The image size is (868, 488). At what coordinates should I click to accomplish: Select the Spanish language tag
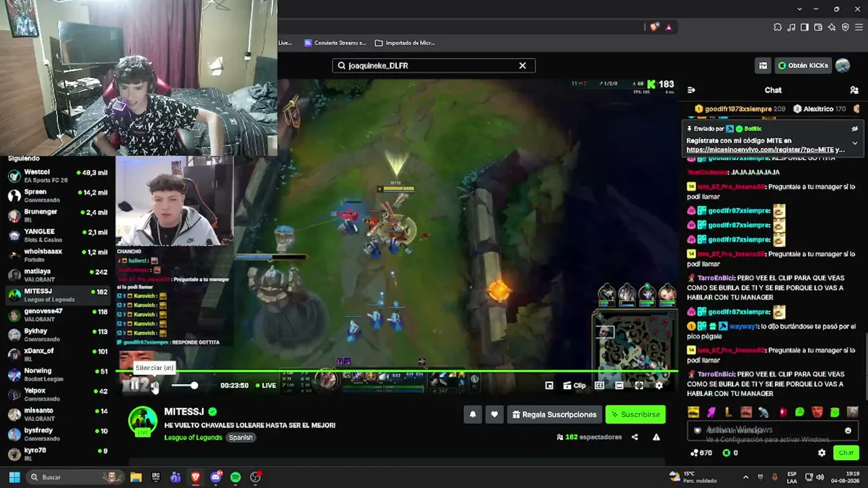click(241, 437)
